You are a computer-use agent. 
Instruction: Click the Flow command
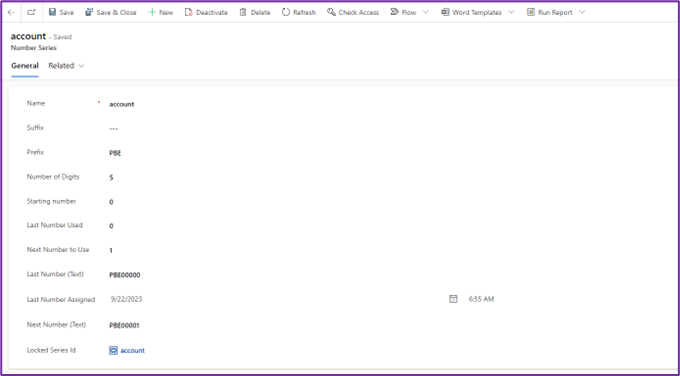(x=403, y=12)
